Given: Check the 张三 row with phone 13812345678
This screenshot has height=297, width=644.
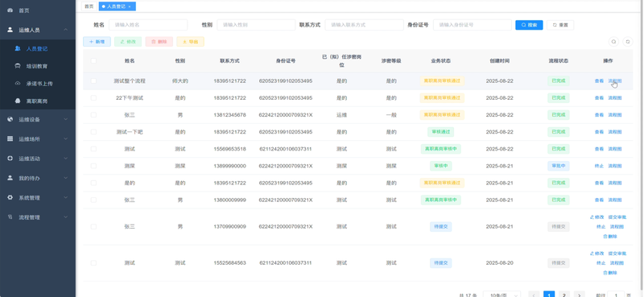Looking at the screenshot, I should [x=93, y=115].
